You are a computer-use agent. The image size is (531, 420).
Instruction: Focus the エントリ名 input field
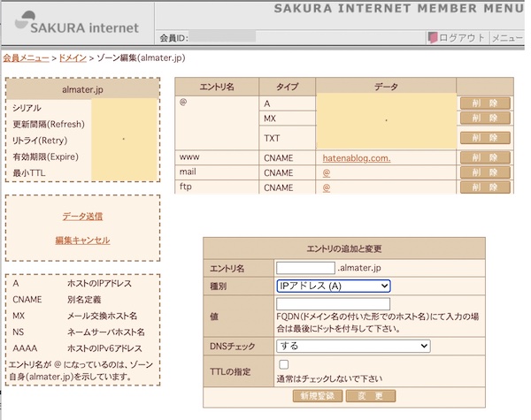tap(305, 268)
